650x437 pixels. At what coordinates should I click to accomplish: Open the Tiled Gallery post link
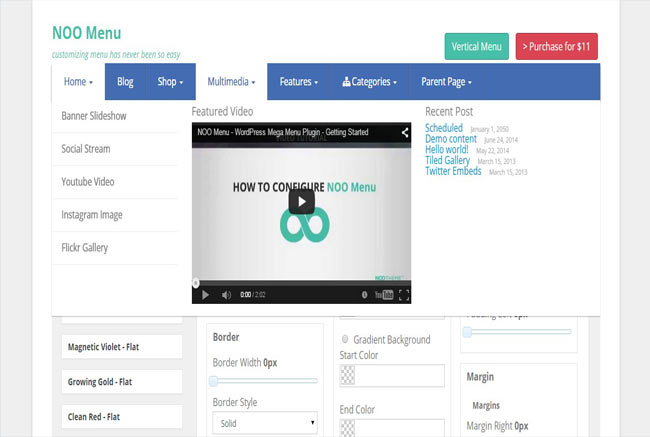pos(448,160)
